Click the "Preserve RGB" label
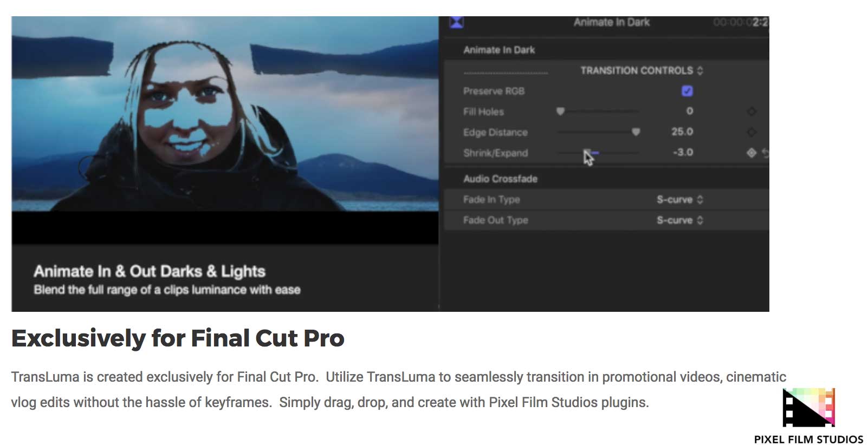 pos(494,91)
